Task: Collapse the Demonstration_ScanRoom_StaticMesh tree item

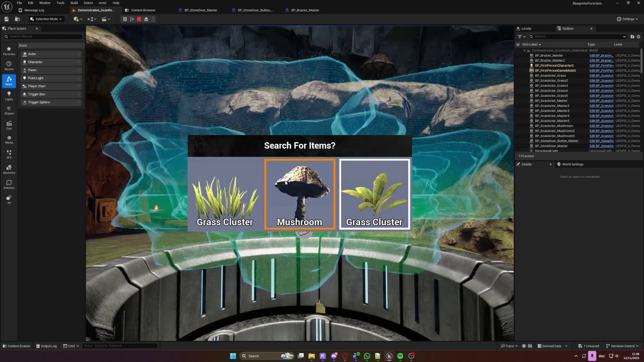Action: [x=524, y=50]
